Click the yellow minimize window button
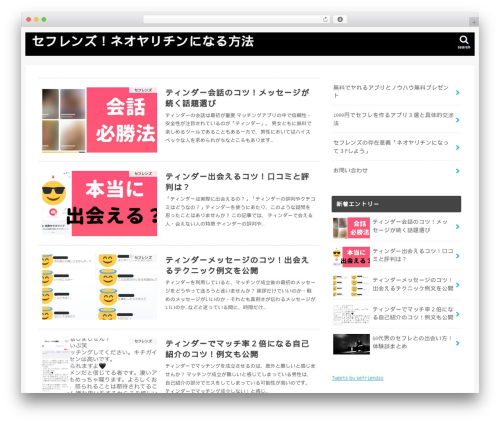This screenshot has height=423, width=500. [x=36, y=19]
